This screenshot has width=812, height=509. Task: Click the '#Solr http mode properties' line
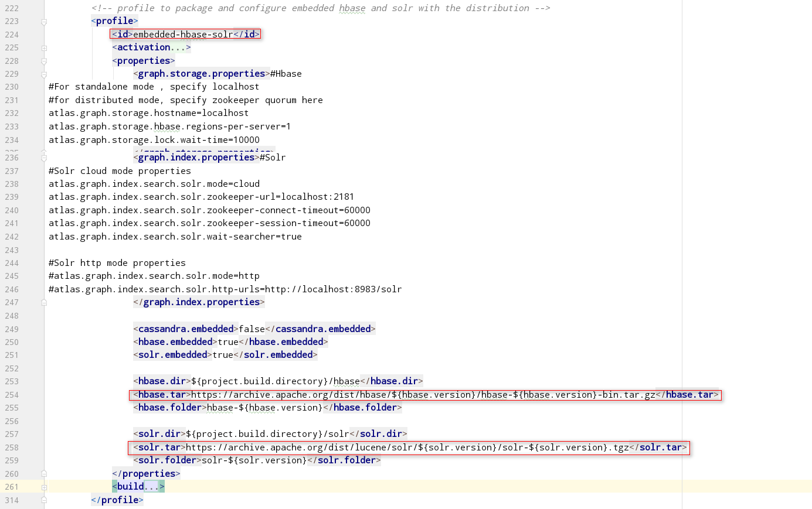117,263
